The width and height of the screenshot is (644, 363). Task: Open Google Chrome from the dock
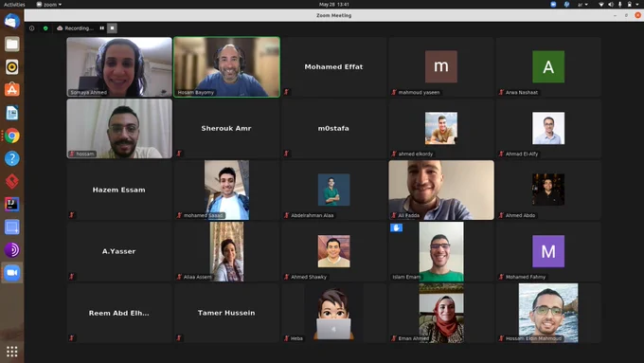[12, 136]
